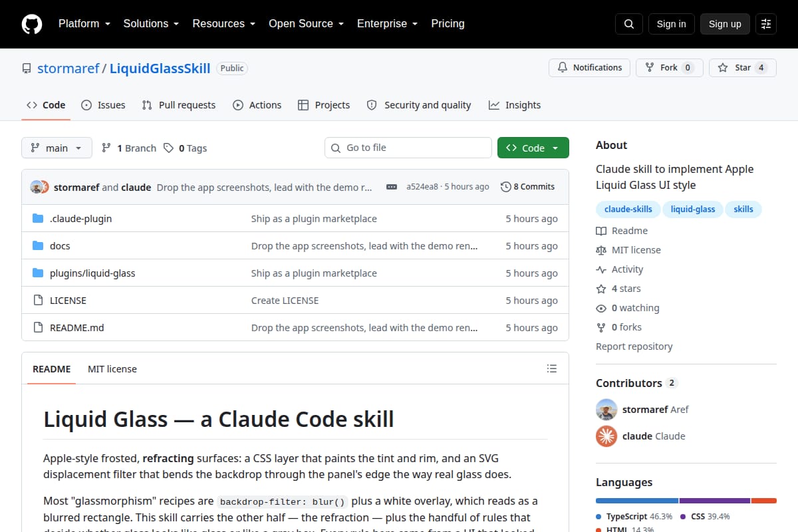Open Readme link in About
The height and width of the screenshot is (532, 798).
(x=622, y=231)
